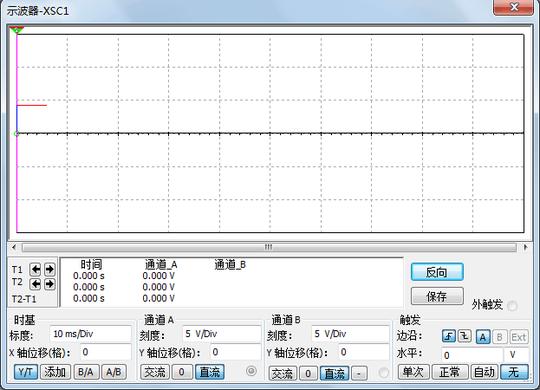Edit timebase X axis offset field
The height and width of the screenshot is (390, 540).
106,352
